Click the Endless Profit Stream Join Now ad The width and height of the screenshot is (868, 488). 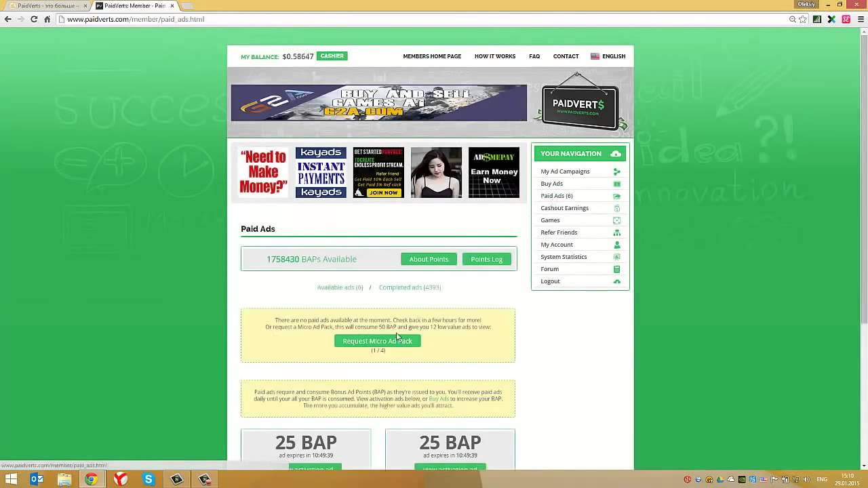pos(378,172)
